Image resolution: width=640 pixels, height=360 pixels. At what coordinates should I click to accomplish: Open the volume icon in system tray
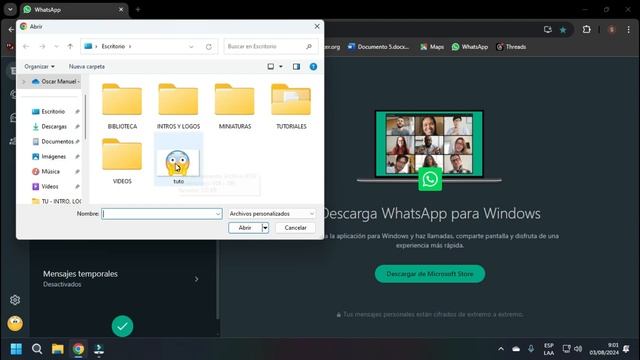[578, 349]
